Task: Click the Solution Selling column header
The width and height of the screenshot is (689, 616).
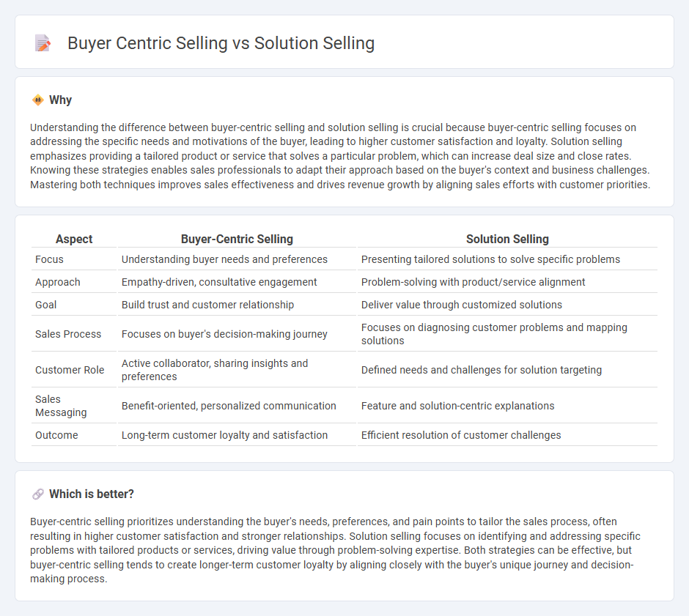Action: 507,239
